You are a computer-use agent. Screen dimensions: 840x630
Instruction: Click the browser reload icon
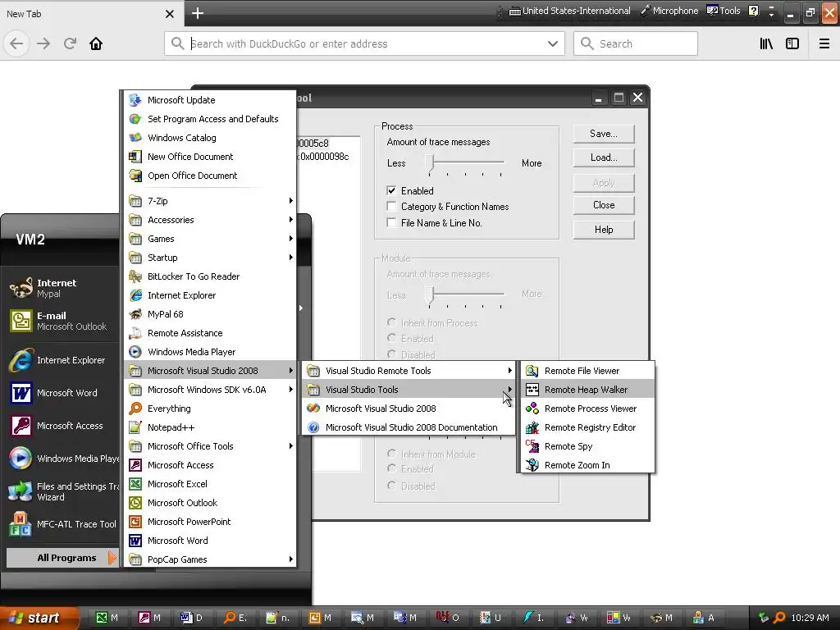[70, 43]
